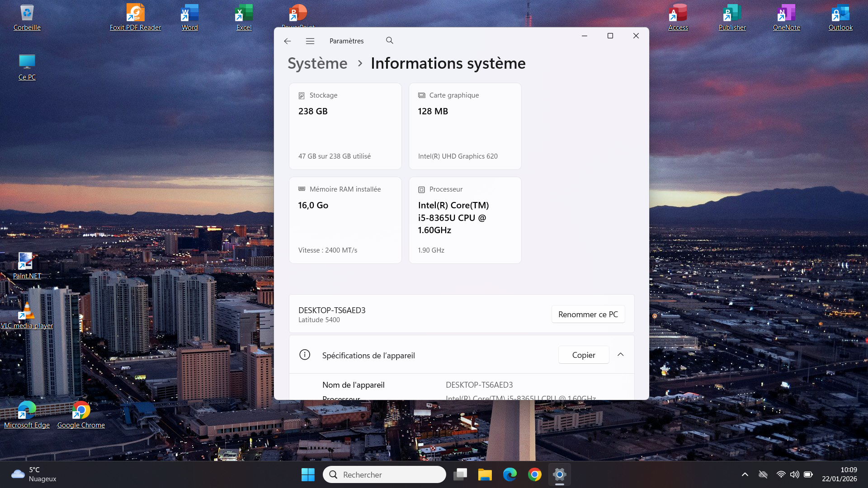Open the Mémoire RAM installée card
This screenshot has width=868, height=488.
click(345, 220)
